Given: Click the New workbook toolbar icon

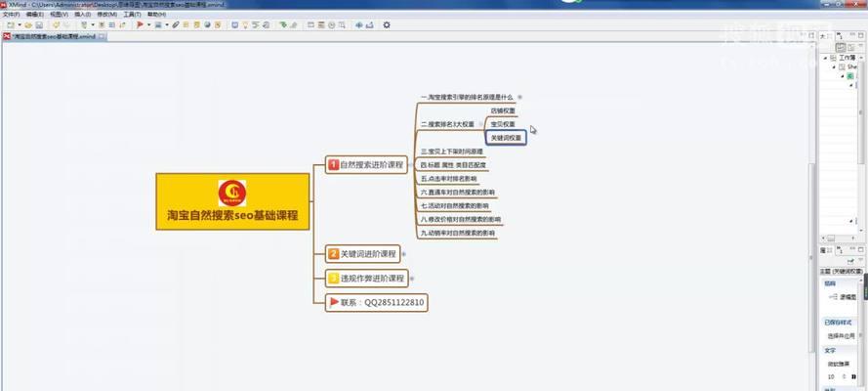Looking at the screenshot, I should 10,24.
